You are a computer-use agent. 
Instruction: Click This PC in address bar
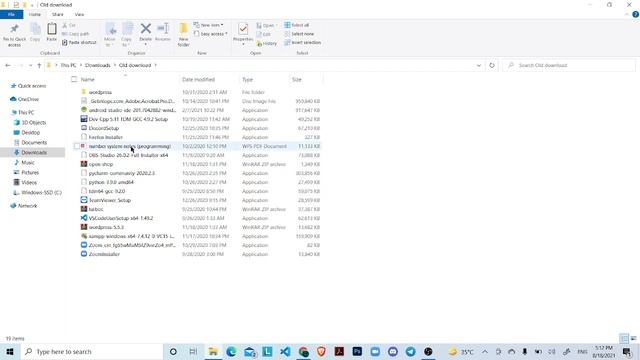68,65
